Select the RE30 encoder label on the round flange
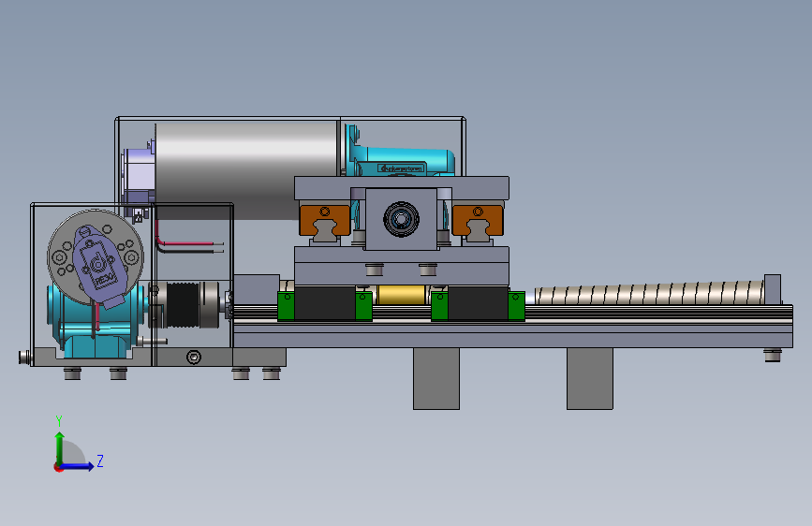Image resolution: width=812 pixels, height=526 pixels. pos(104,280)
